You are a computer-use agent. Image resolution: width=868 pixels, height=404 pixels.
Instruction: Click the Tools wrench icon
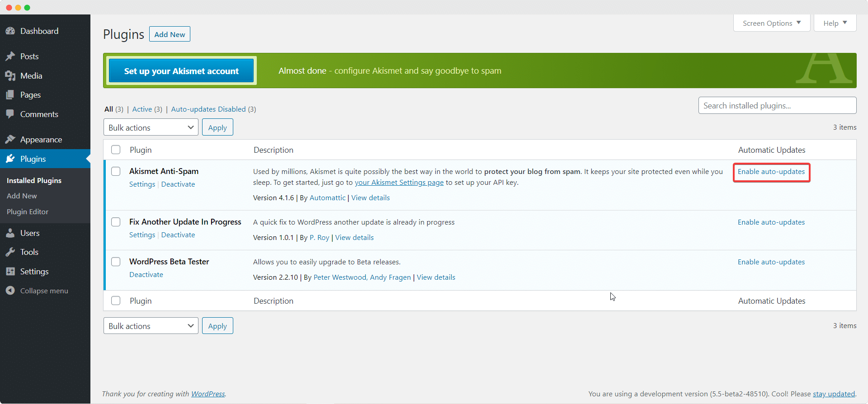coord(10,252)
